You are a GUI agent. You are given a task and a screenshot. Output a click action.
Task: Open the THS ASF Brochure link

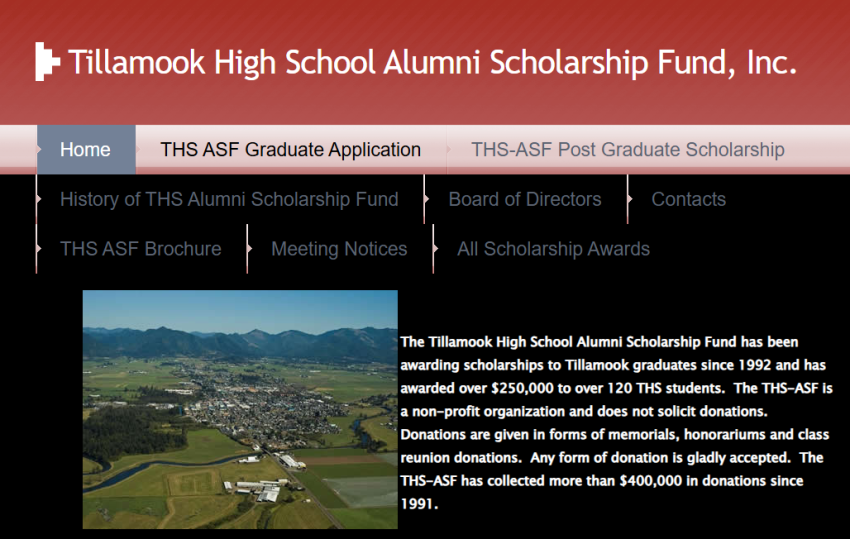tap(141, 249)
